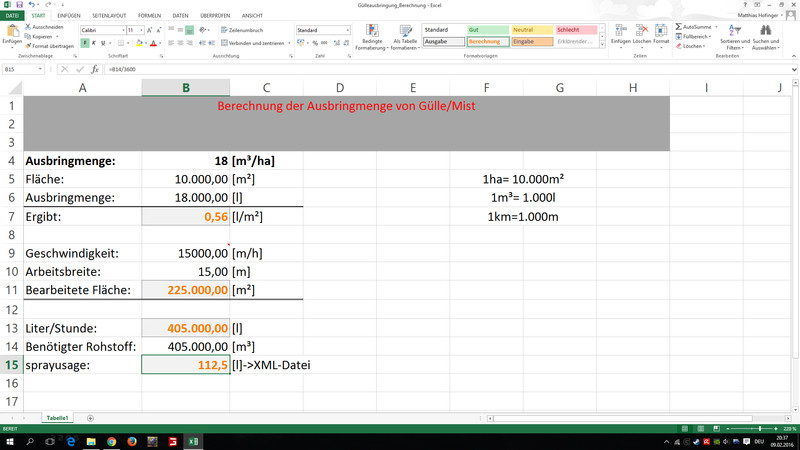The height and width of the screenshot is (450, 800).
Task: Click the Save icon in quick access toolbar
Action: (19, 5)
